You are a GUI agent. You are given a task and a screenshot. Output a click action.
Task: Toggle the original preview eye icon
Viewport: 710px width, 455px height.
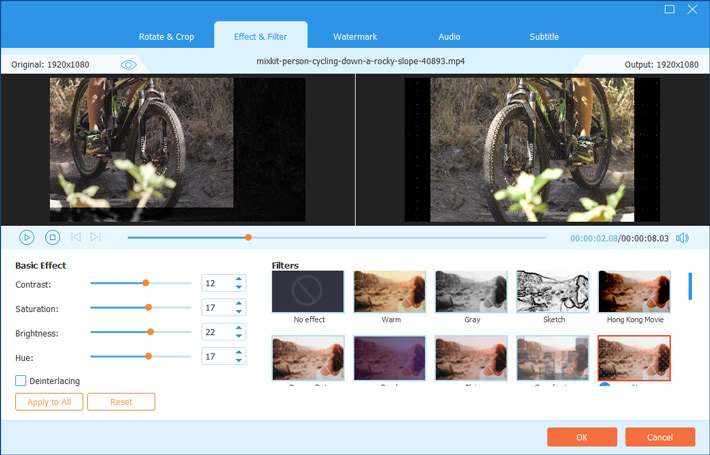[x=128, y=64]
